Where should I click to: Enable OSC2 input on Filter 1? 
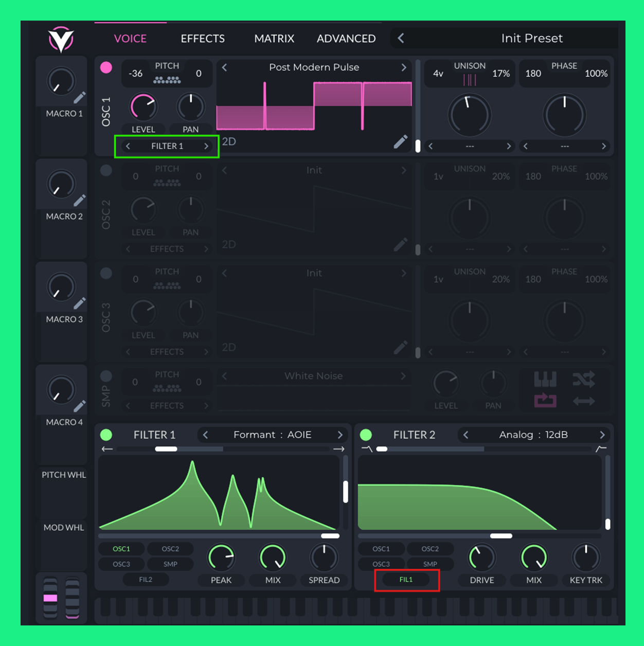click(170, 549)
